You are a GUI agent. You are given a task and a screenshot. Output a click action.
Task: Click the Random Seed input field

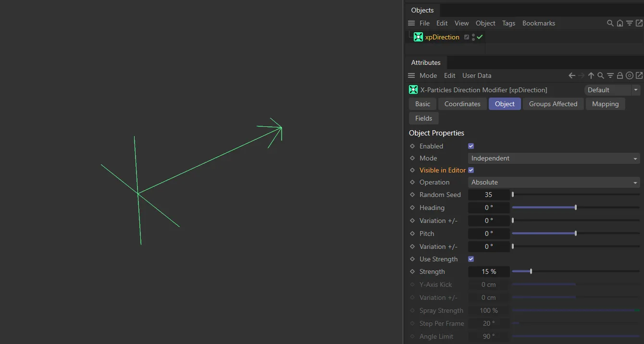pos(489,195)
